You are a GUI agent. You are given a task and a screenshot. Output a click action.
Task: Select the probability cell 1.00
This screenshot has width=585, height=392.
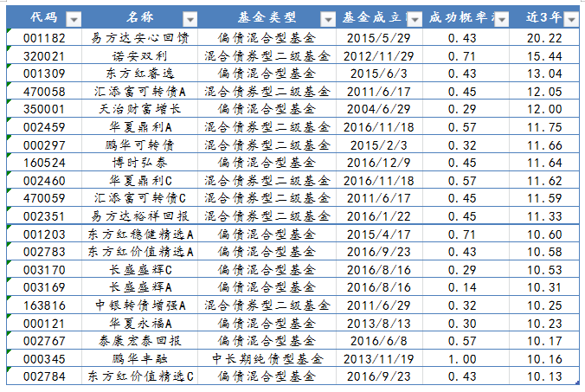point(466,359)
